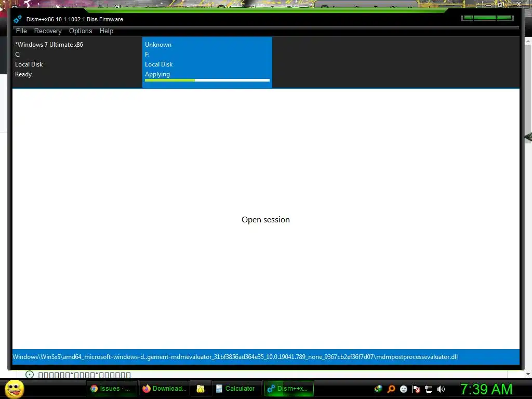Open the Recovery menu
532x399 pixels.
coord(48,31)
